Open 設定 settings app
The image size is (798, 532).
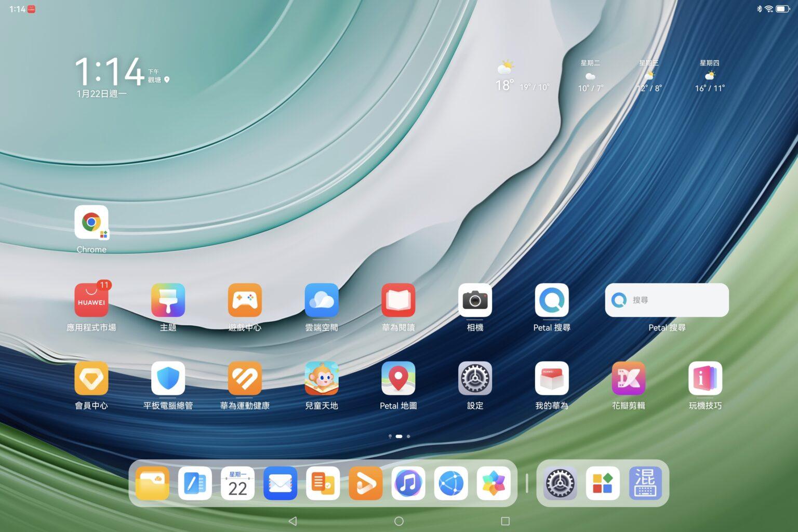475,379
